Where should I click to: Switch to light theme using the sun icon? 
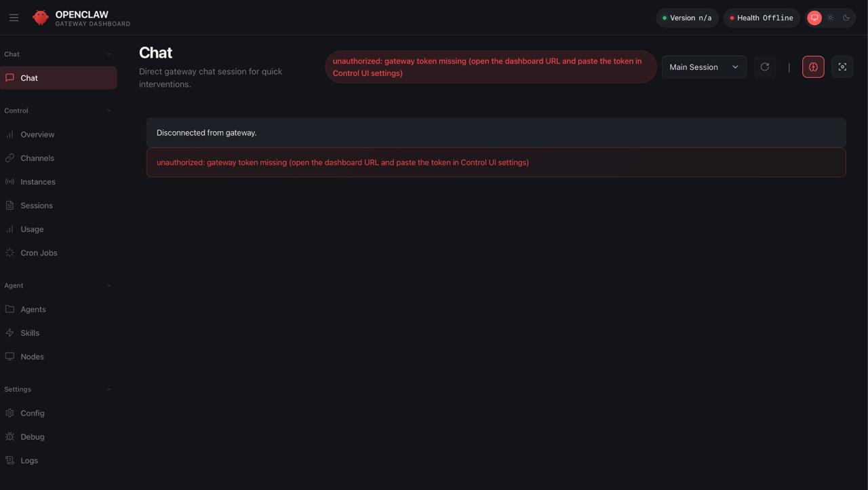coord(830,18)
